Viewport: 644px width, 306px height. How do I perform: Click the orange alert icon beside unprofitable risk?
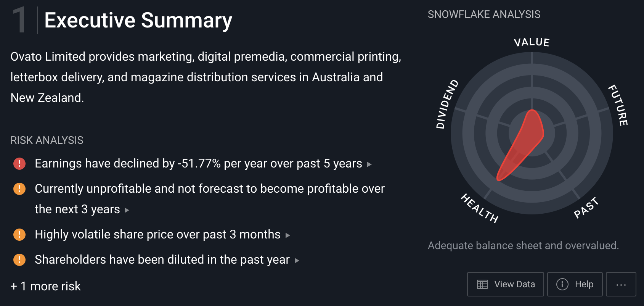click(19, 189)
